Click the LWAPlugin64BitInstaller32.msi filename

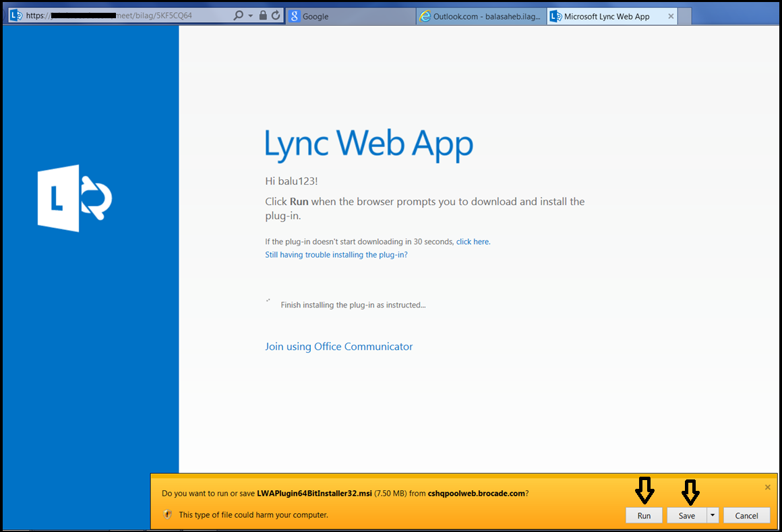[314, 494]
